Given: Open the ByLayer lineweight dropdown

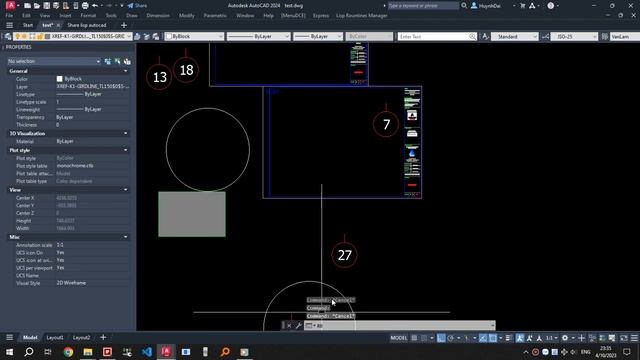Looking at the screenshot, I should pos(318,36).
